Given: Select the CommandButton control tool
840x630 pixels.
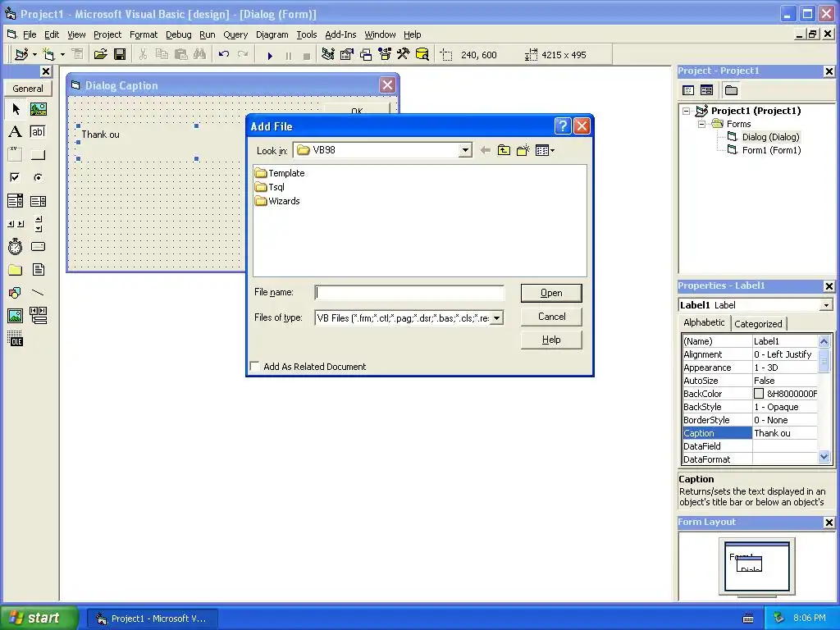Looking at the screenshot, I should tap(38, 155).
